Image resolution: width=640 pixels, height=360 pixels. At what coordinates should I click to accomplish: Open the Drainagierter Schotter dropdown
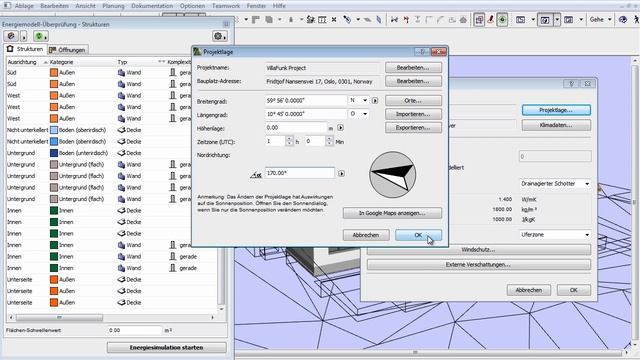tap(555, 184)
